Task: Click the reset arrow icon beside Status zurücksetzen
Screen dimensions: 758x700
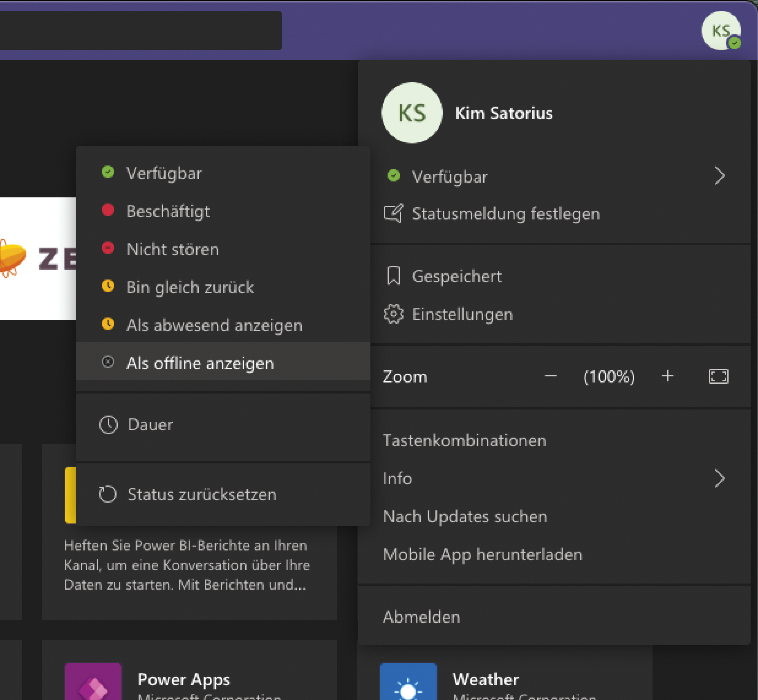Action: coord(108,494)
